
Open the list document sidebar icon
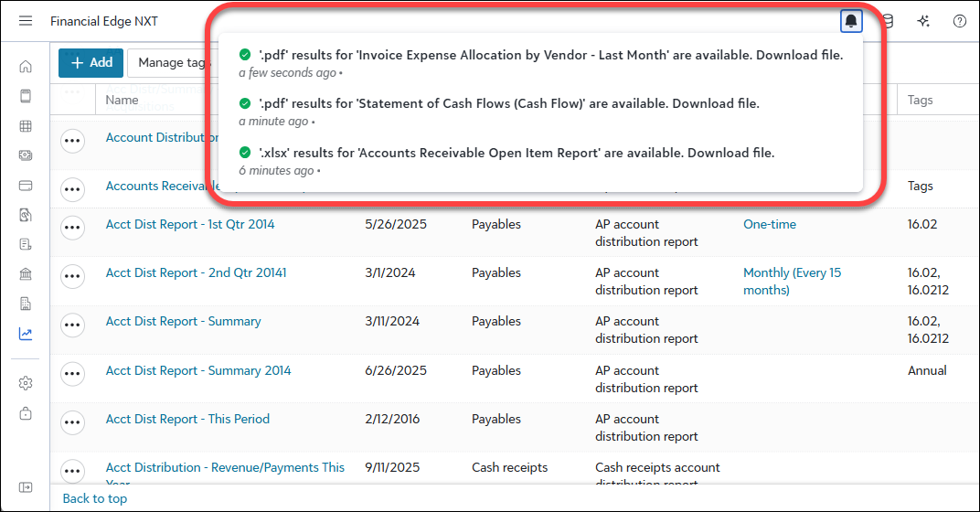(26, 244)
